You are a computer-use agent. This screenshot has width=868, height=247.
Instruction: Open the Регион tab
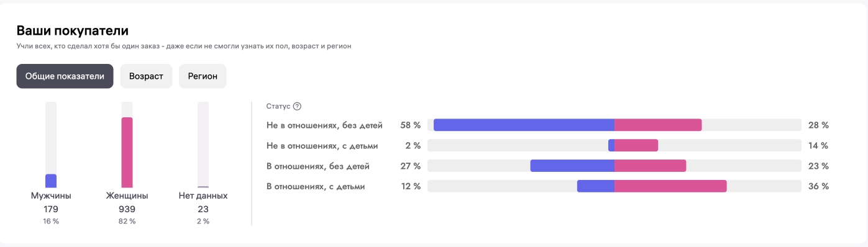pos(203,76)
